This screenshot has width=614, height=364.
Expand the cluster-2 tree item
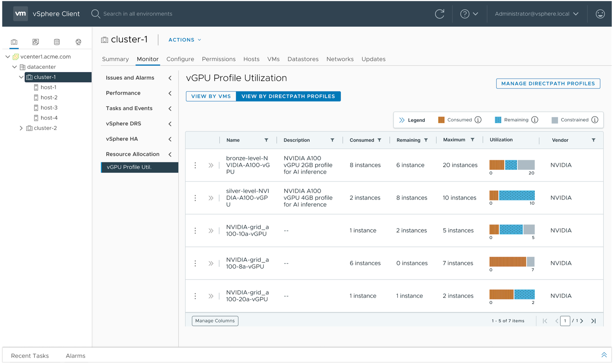coord(21,128)
